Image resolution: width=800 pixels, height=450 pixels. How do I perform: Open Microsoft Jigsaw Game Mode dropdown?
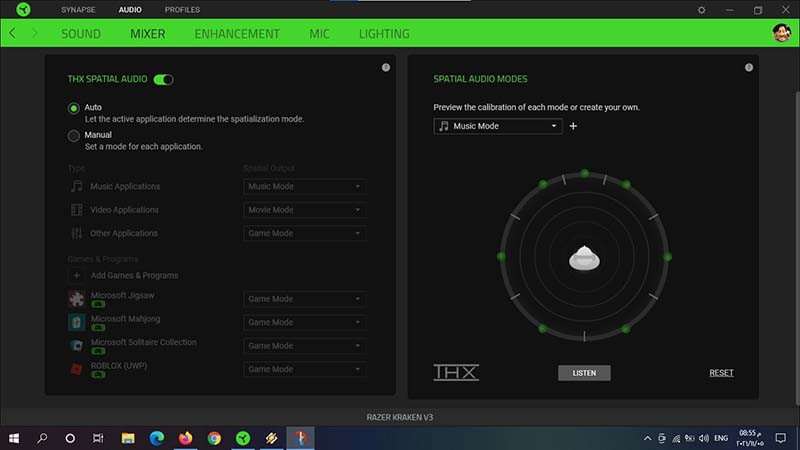304,299
